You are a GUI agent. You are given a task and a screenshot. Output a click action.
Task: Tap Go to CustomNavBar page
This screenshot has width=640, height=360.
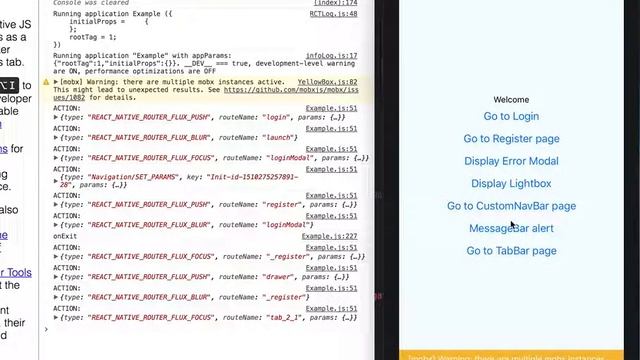coord(511,206)
